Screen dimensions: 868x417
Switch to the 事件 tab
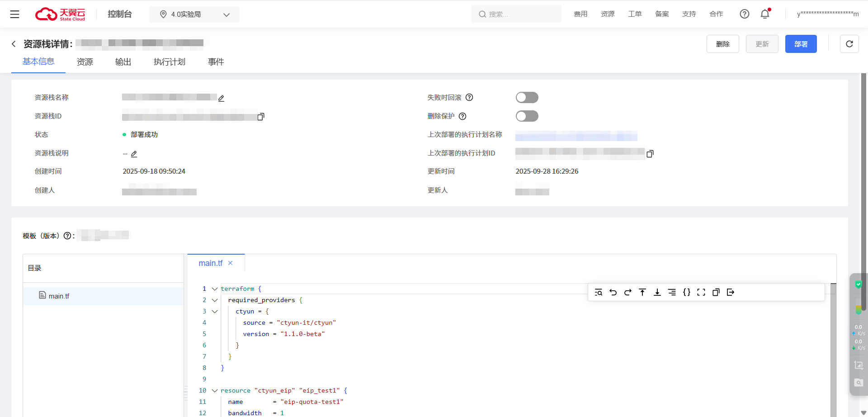[x=216, y=62]
